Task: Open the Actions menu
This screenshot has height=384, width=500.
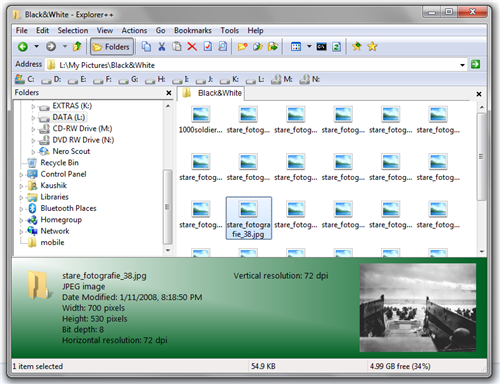Action: [134, 30]
